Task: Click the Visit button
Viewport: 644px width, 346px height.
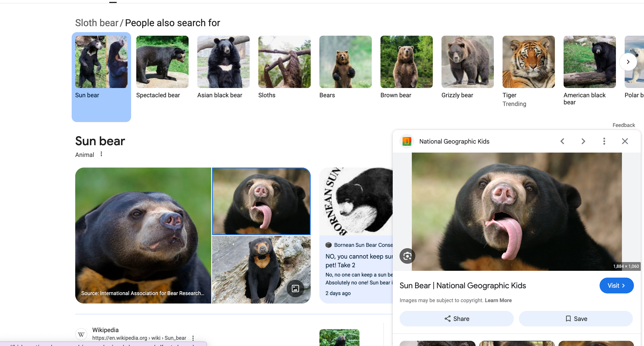Action: point(616,286)
